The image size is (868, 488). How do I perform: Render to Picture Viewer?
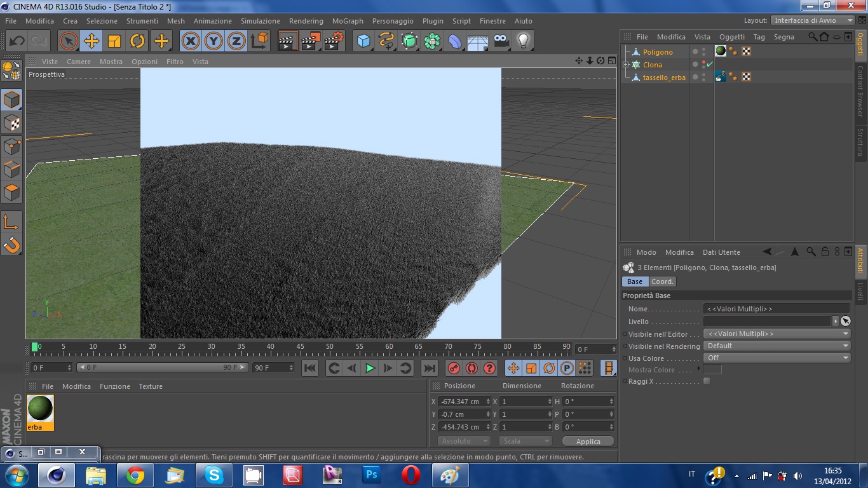(x=311, y=41)
